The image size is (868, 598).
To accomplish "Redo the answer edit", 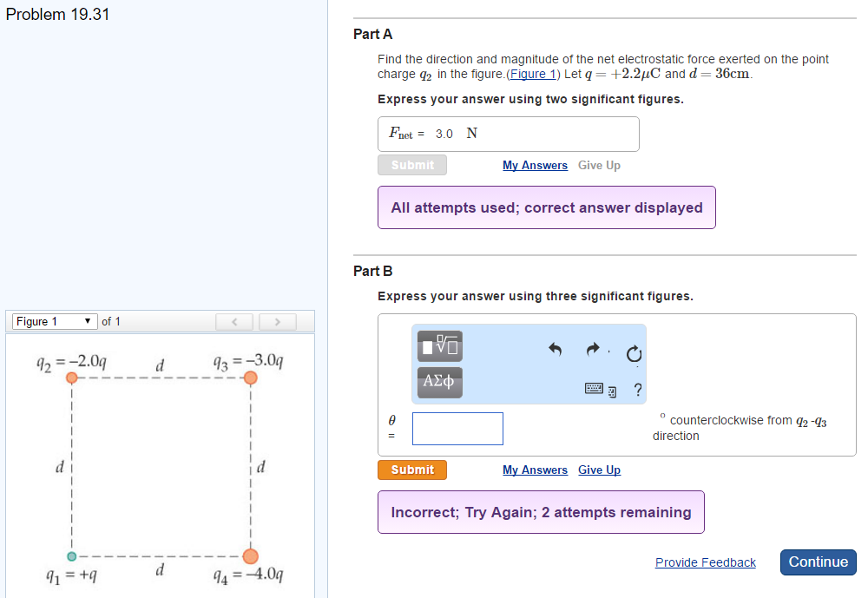I will coord(593,350).
